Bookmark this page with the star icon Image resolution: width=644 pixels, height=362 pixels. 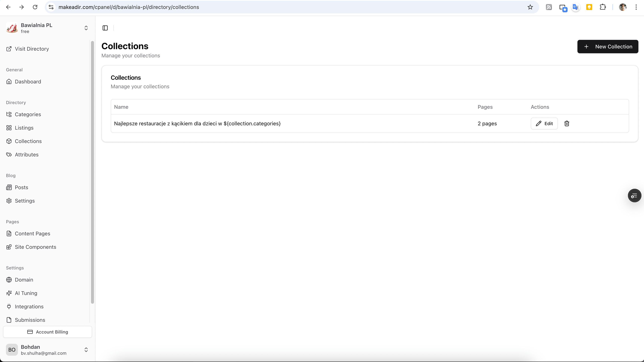tap(530, 7)
